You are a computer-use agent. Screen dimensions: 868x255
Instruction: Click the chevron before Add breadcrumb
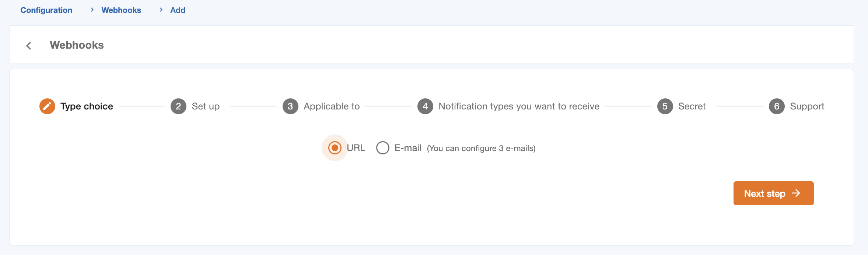coord(161,10)
